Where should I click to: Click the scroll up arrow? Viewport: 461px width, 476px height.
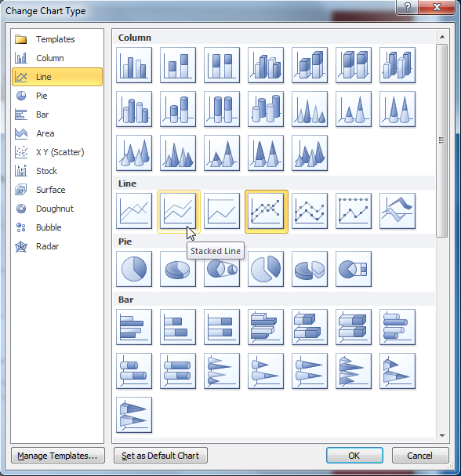442,37
